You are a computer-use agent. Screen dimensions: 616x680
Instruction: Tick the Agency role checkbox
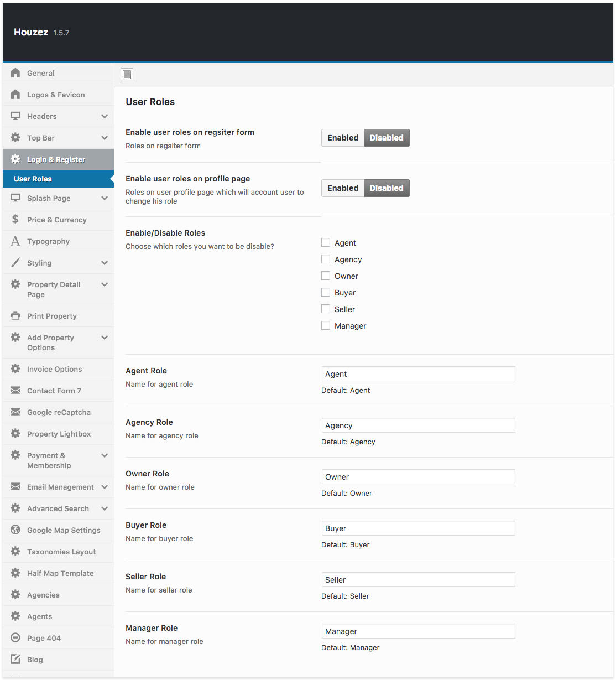326,259
